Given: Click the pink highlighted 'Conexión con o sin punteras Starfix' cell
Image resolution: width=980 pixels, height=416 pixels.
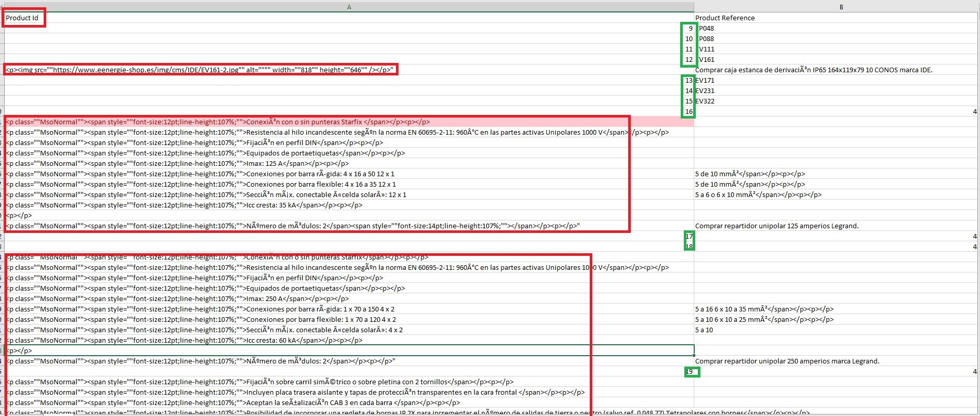Looking at the screenshot, I should tap(349, 122).
